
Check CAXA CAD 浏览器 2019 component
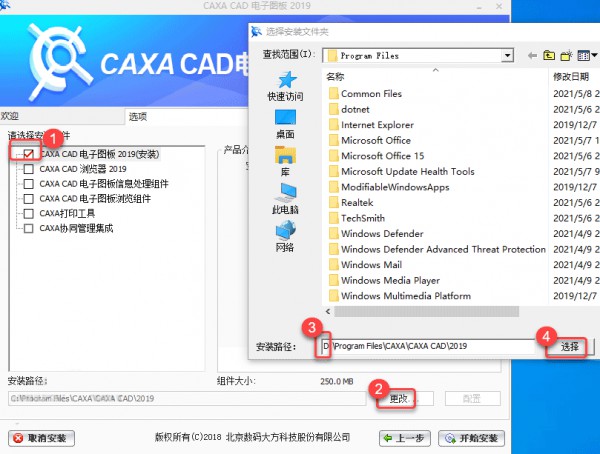(29, 169)
